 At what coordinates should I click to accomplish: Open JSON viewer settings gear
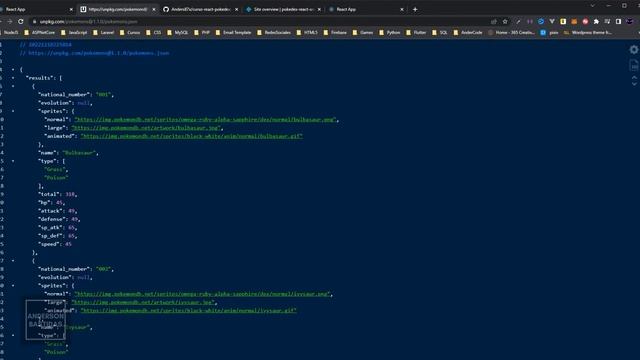pyautogui.click(x=634, y=49)
